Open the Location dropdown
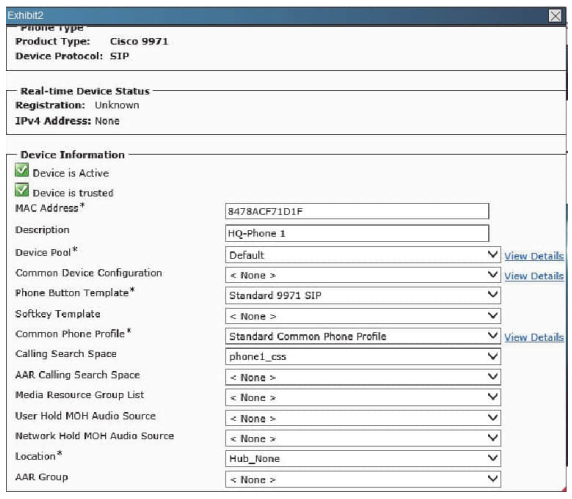 pos(363,459)
